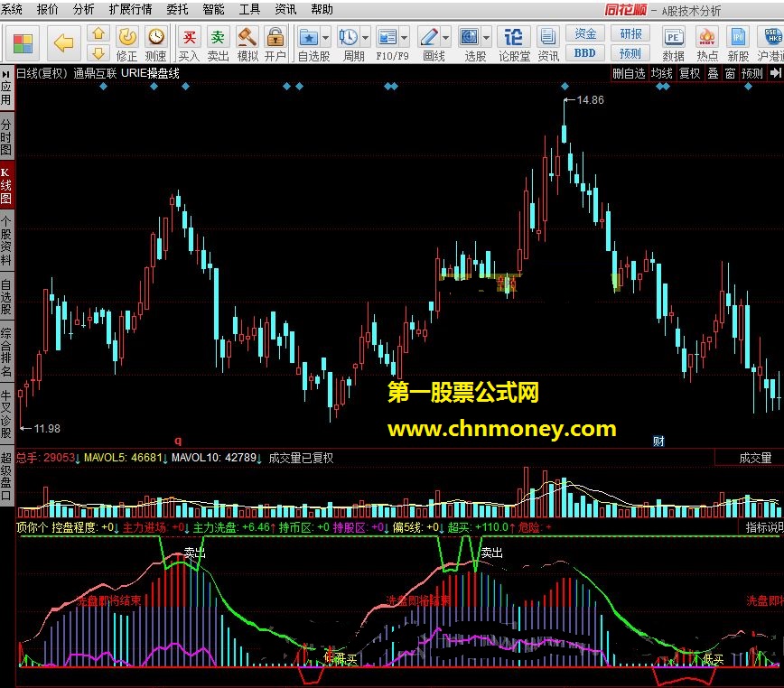This screenshot has height=688, width=784.
Task: Open the 委托 menu
Action: tap(177, 9)
